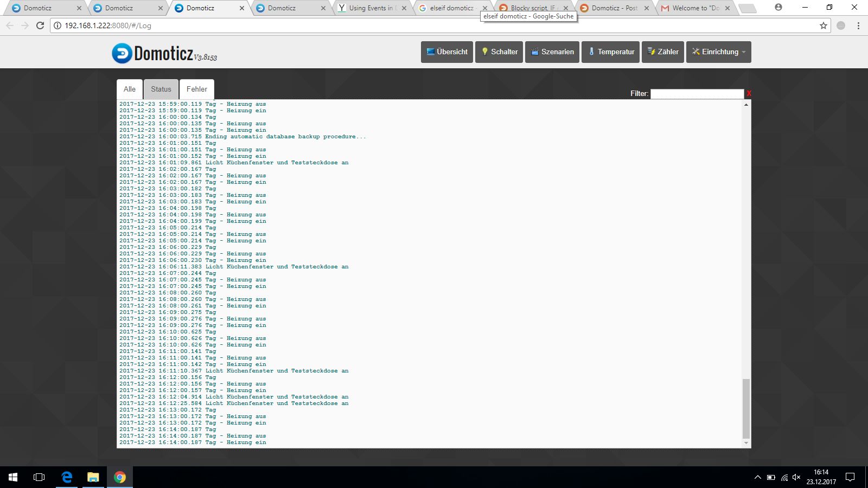Open the Schalter switches page

coord(499,52)
